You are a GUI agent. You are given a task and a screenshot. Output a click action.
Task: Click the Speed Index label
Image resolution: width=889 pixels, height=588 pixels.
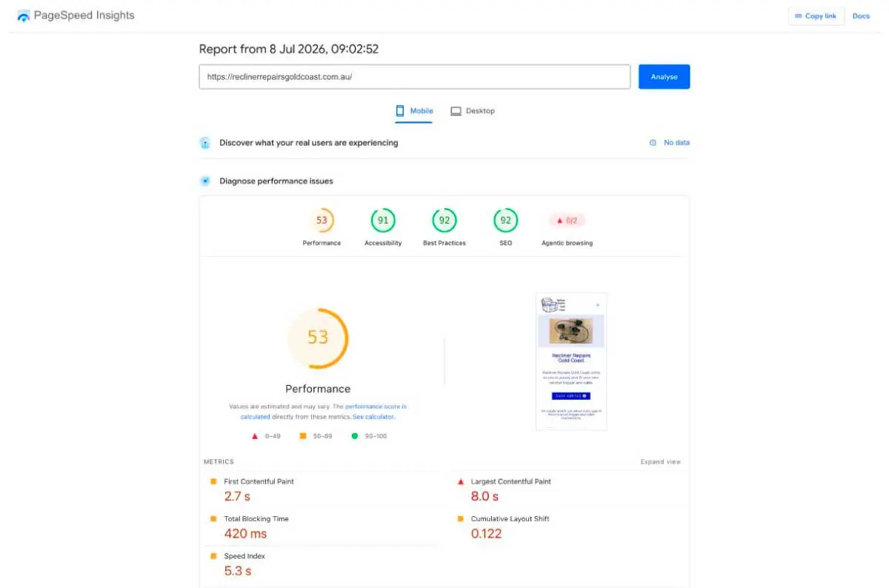click(x=244, y=555)
